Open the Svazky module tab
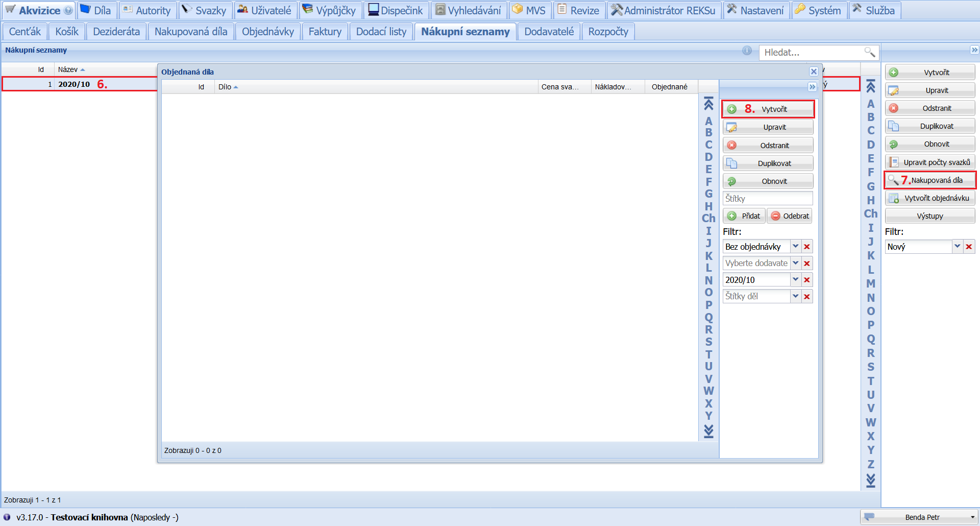 pos(205,10)
